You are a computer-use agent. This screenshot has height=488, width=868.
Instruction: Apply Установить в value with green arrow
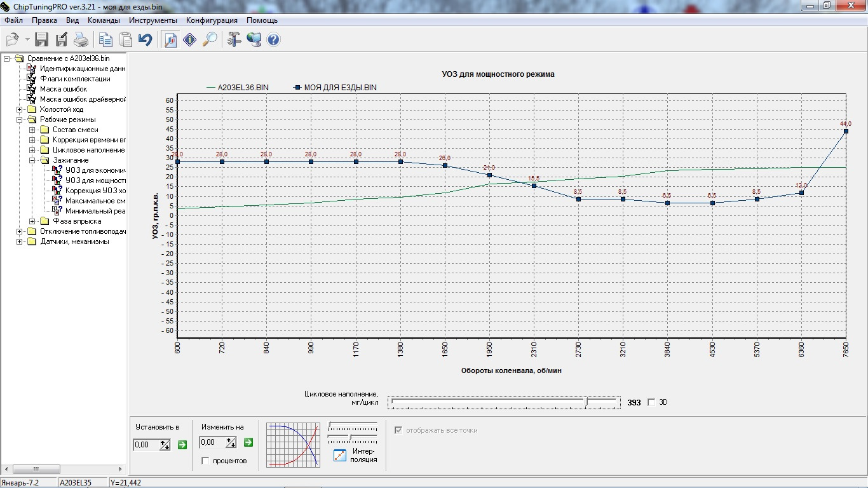tap(182, 445)
